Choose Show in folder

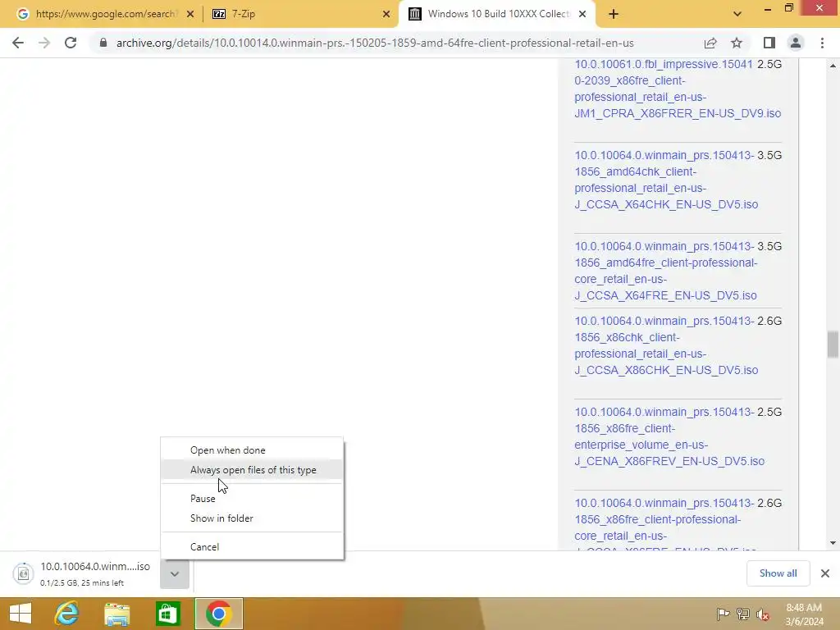[x=252, y=518]
